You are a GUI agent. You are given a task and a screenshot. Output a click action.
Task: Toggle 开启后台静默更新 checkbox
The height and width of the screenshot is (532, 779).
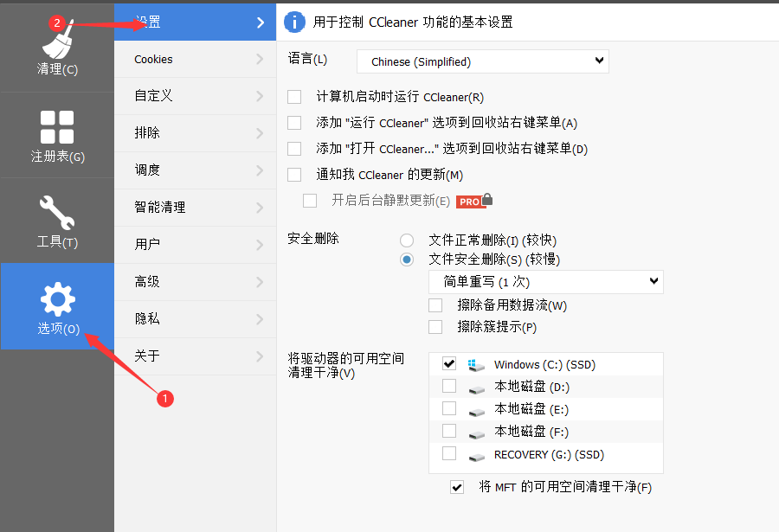point(310,201)
